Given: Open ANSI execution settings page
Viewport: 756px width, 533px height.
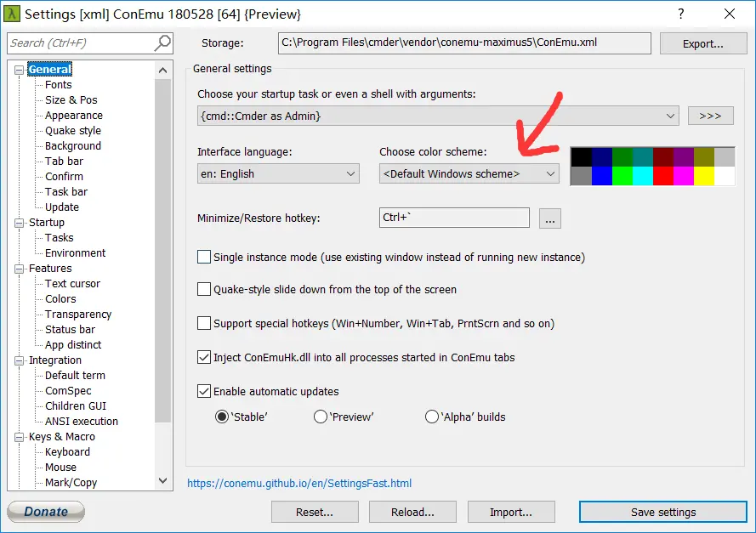Looking at the screenshot, I should (82, 422).
